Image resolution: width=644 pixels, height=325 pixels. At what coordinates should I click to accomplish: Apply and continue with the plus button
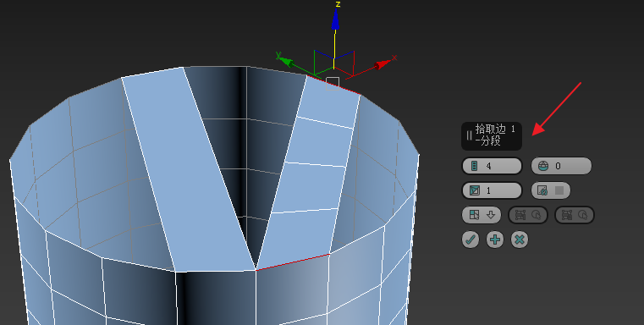coord(495,240)
